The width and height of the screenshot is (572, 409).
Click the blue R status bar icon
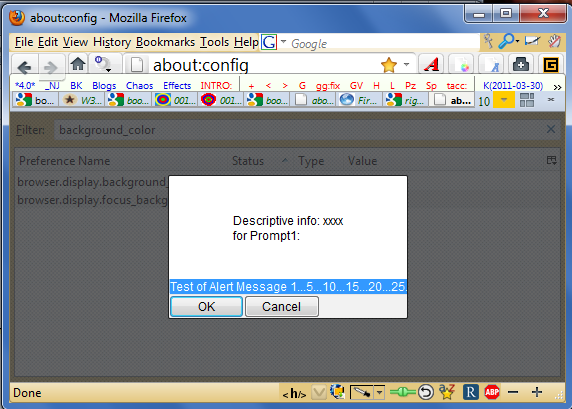(x=471, y=392)
